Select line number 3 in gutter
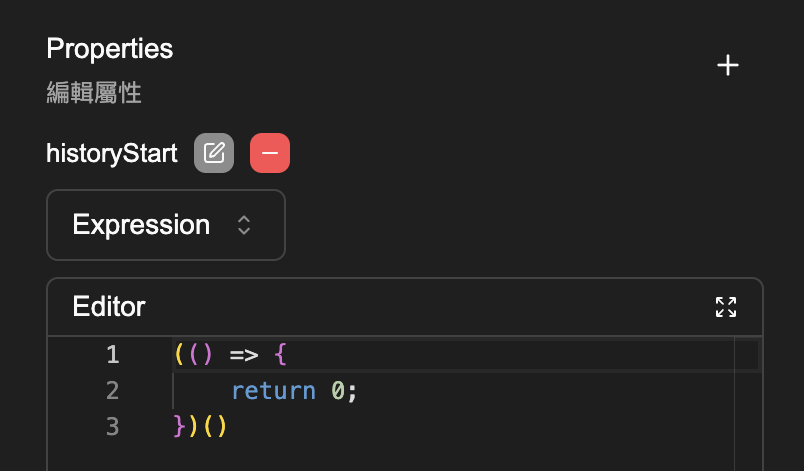The width and height of the screenshot is (804, 471). [112, 427]
